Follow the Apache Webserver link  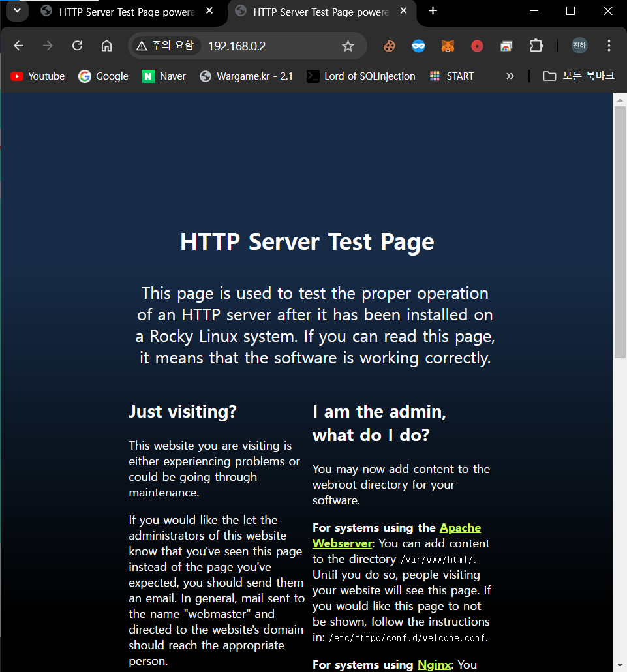397,536
